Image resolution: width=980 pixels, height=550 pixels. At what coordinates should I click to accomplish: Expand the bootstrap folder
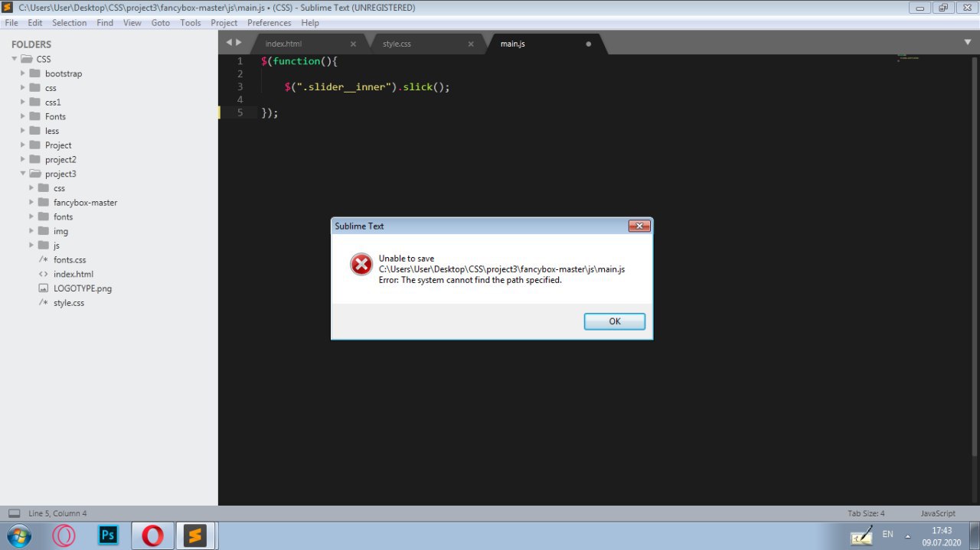[23, 73]
